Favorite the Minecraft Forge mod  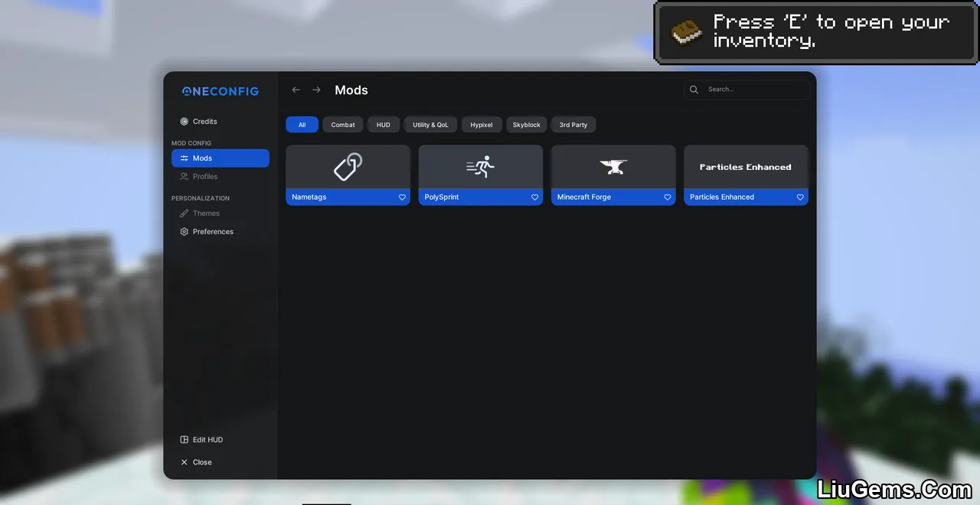pyautogui.click(x=668, y=197)
